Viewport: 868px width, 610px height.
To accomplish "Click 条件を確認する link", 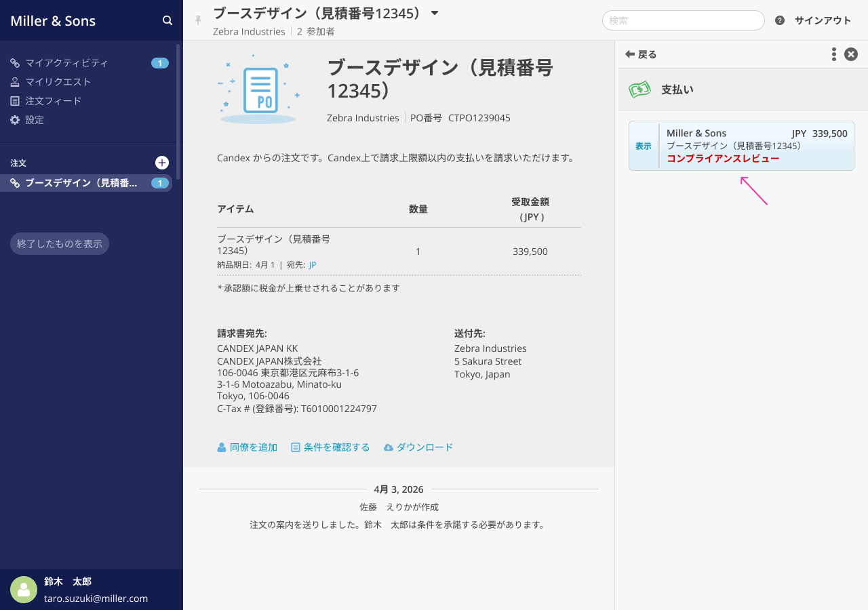I will coord(330,447).
